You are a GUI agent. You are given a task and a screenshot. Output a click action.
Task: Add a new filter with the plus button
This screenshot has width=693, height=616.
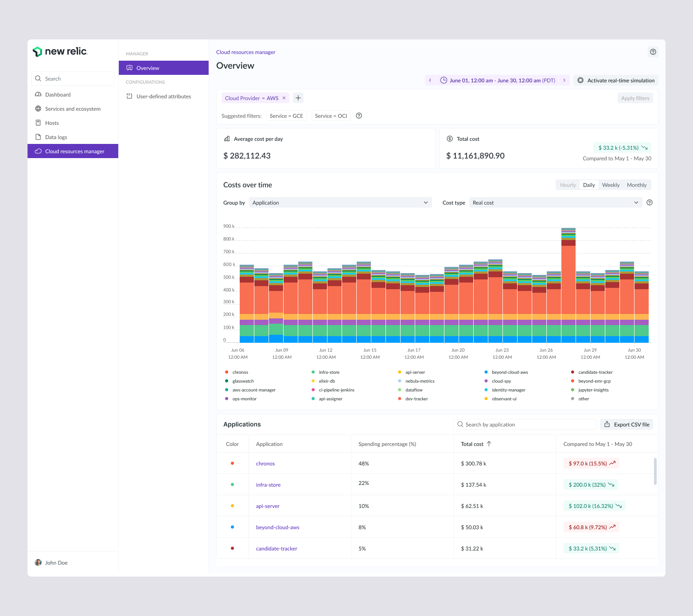coord(298,98)
